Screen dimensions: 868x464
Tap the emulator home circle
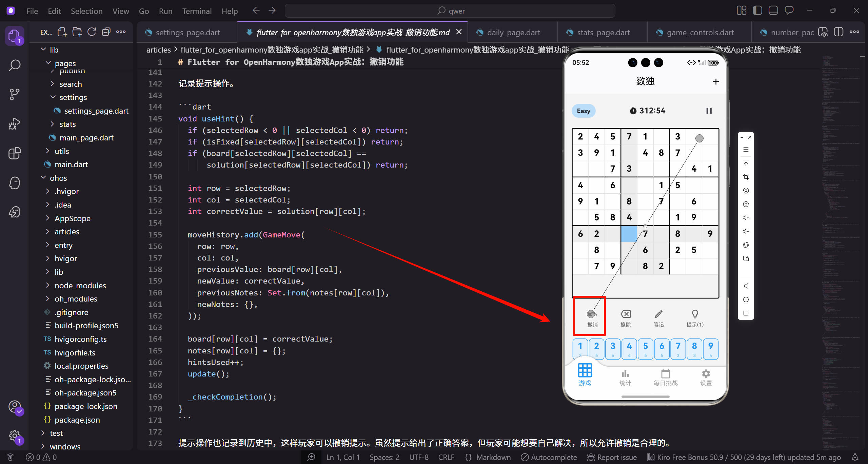(746, 299)
